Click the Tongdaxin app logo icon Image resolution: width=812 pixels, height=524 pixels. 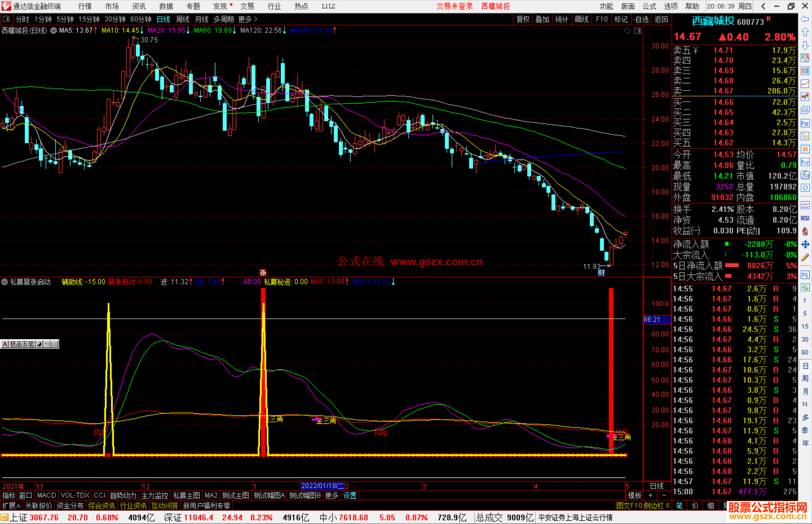[x=6, y=6]
